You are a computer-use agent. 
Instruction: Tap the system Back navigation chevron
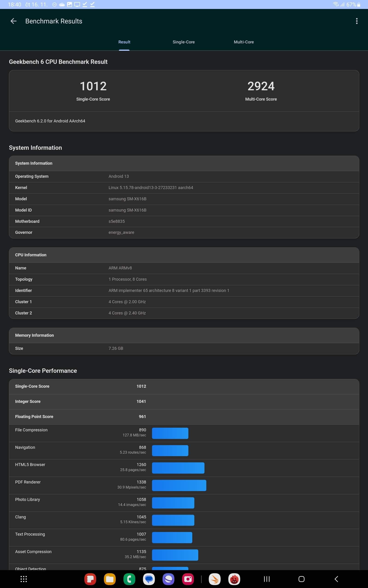(336, 579)
